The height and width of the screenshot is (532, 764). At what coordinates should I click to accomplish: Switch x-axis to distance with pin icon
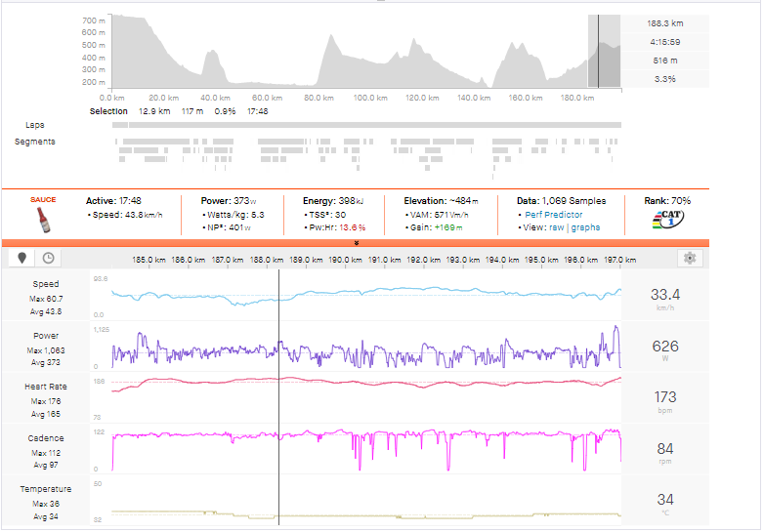21,259
